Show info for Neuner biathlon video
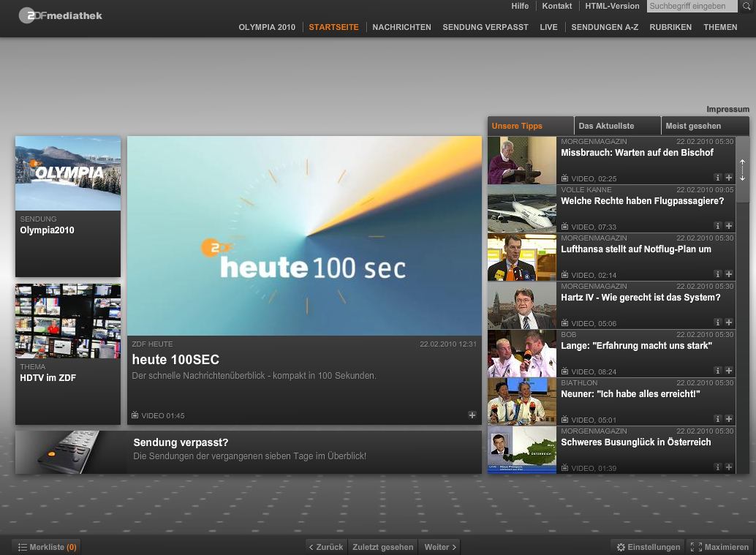Image resolution: width=756 pixels, height=555 pixels. [x=718, y=419]
